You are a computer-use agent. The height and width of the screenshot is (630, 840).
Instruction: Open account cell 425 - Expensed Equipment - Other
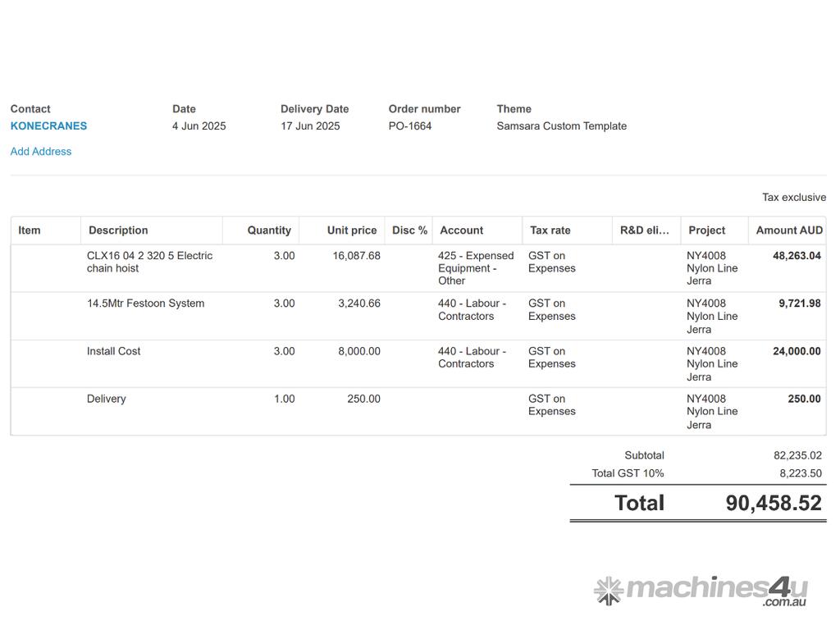(x=476, y=268)
